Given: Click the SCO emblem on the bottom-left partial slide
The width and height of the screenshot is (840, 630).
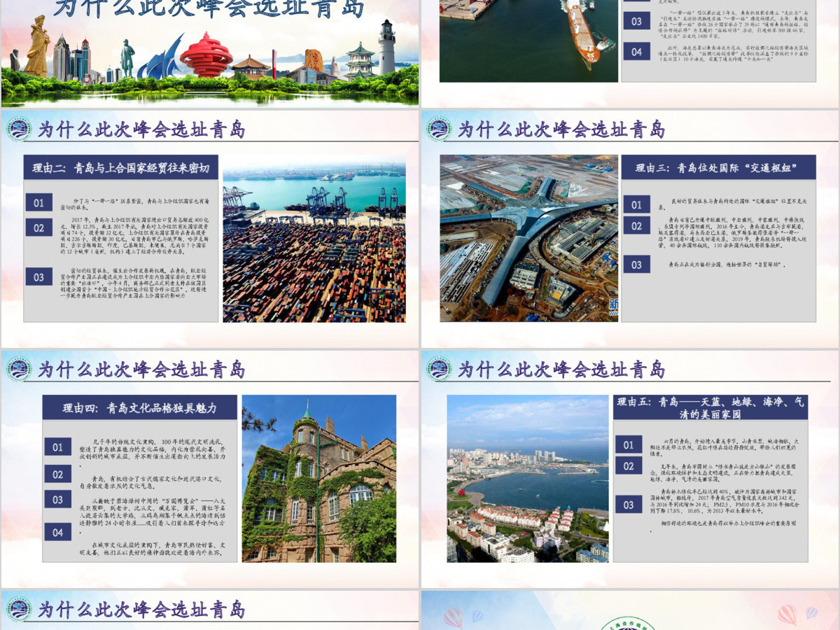Looking at the screenshot, I should (19, 609).
